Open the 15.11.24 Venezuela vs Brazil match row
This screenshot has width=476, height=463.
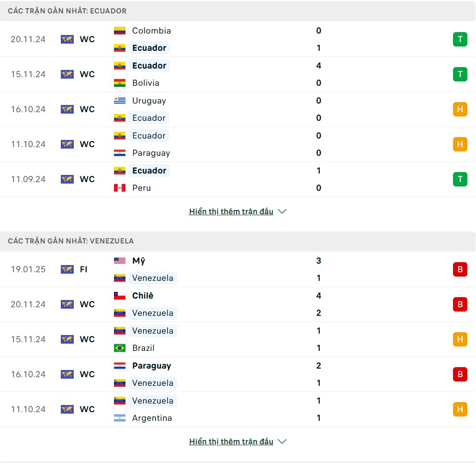point(238,339)
